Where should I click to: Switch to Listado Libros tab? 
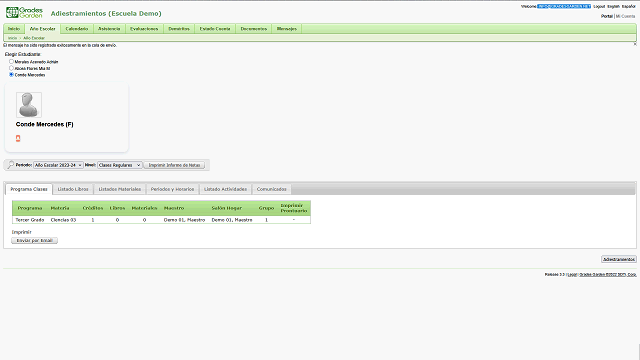pyautogui.click(x=73, y=189)
